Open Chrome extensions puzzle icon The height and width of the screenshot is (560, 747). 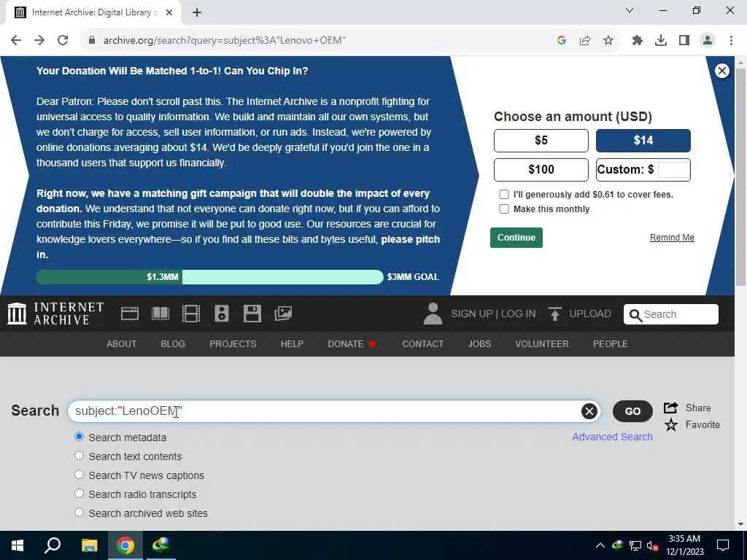coord(638,41)
